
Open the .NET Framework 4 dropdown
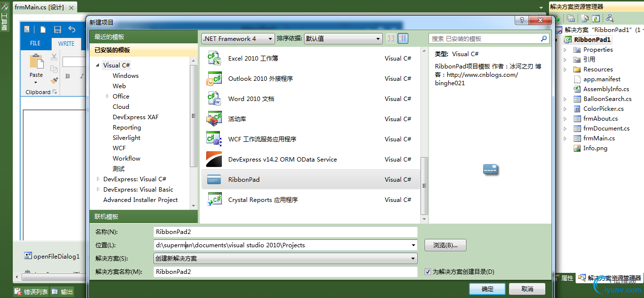[x=238, y=38]
